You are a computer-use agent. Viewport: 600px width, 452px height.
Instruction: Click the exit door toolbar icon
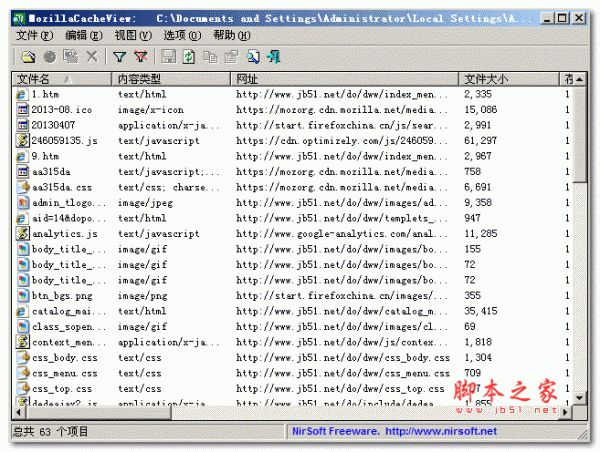pyautogui.click(x=274, y=57)
